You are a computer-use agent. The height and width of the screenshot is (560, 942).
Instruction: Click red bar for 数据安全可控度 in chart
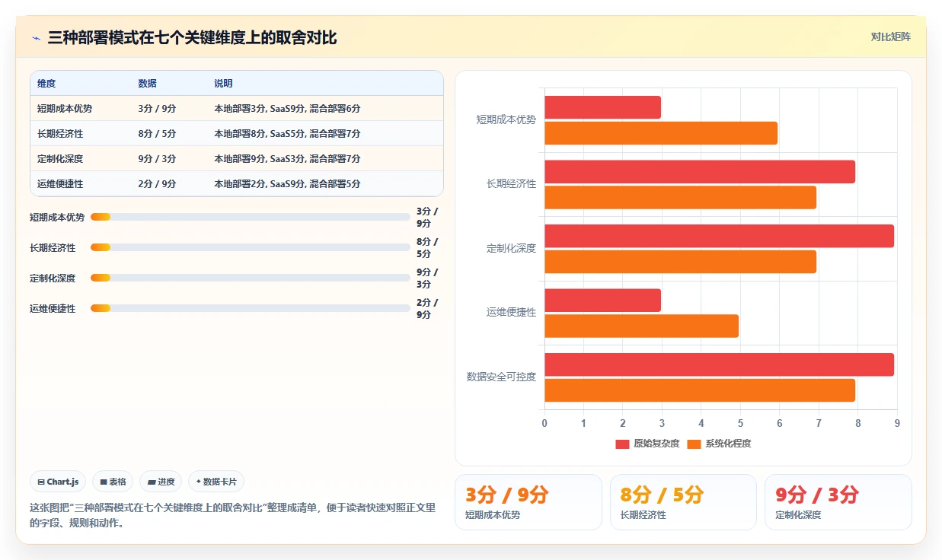[719, 364]
